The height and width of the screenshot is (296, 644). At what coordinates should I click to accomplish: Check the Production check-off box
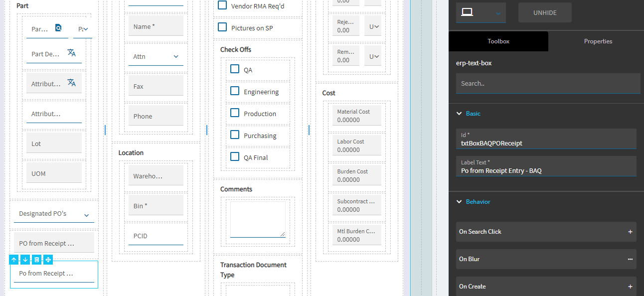tap(235, 113)
